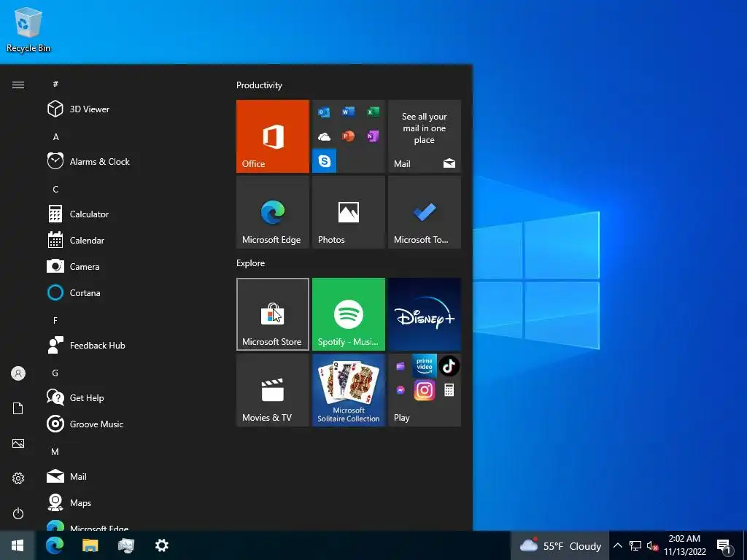
Task: Open the network tray icon
Action: [635, 545]
